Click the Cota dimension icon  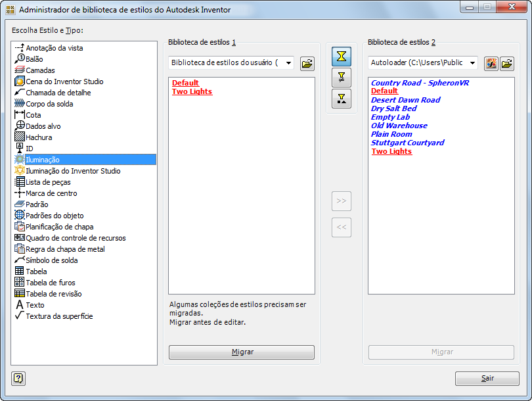[x=20, y=115]
